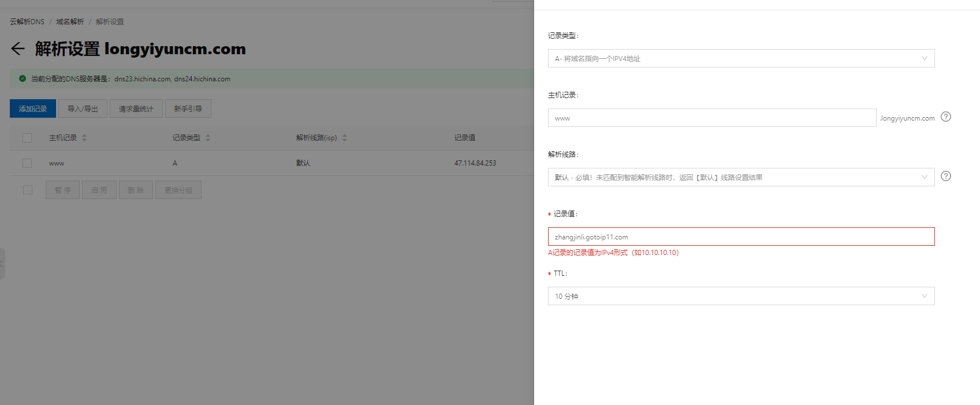Start the 新手引导 guide
Image resolution: width=980 pixels, height=405 pixels.
[188, 108]
